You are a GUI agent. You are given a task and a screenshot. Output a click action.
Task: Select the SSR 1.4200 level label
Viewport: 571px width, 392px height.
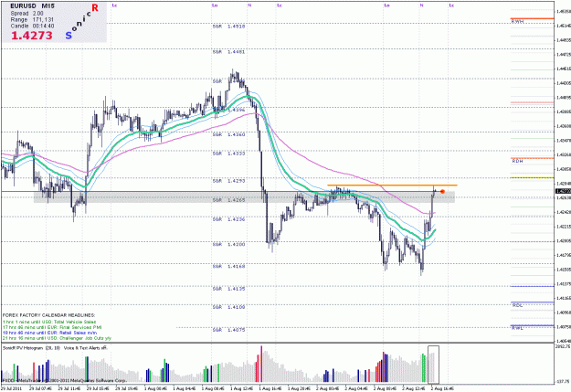click(x=228, y=245)
